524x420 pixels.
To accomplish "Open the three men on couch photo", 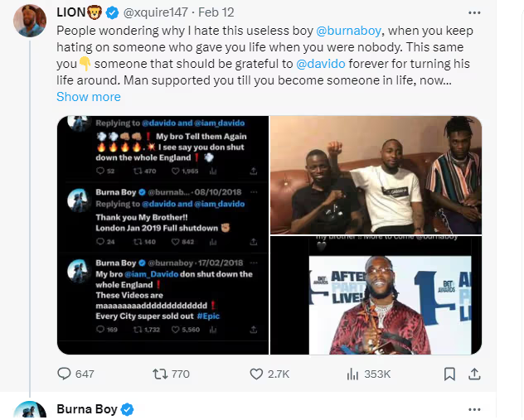I will tap(376, 175).
